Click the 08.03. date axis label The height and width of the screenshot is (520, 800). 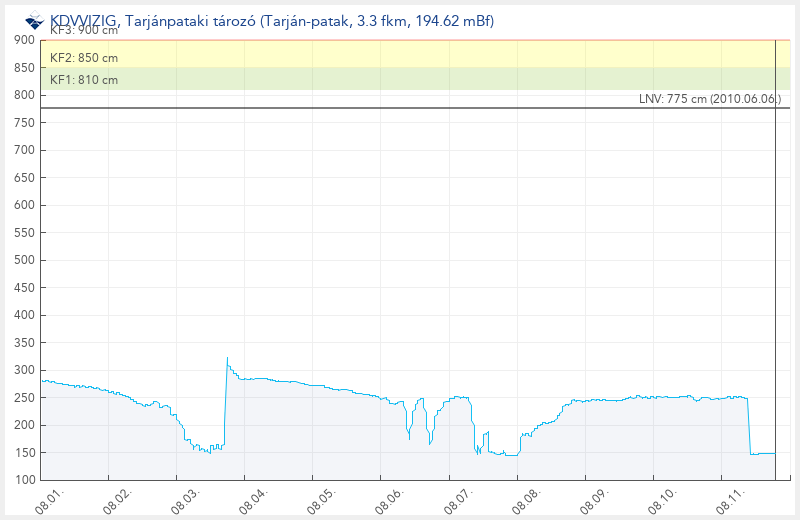[x=186, y=501]
